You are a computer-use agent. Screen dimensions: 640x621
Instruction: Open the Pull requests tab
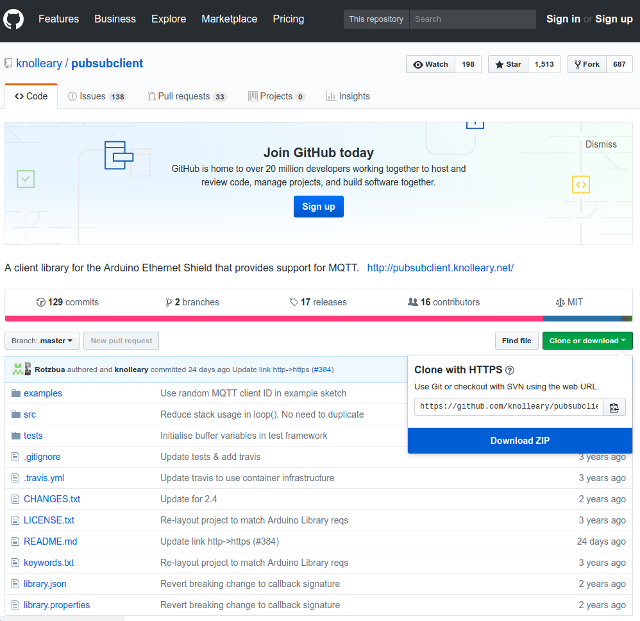point(187,96)
